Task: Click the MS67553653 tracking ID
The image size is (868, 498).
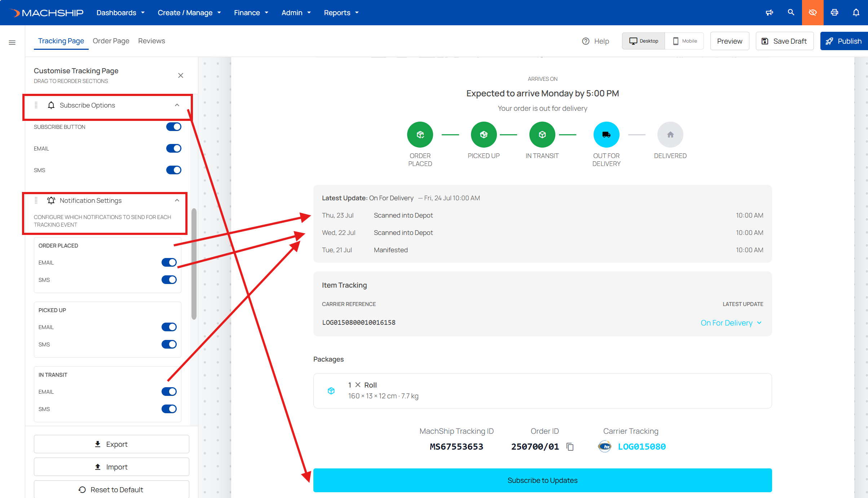Action: (456, 447)
